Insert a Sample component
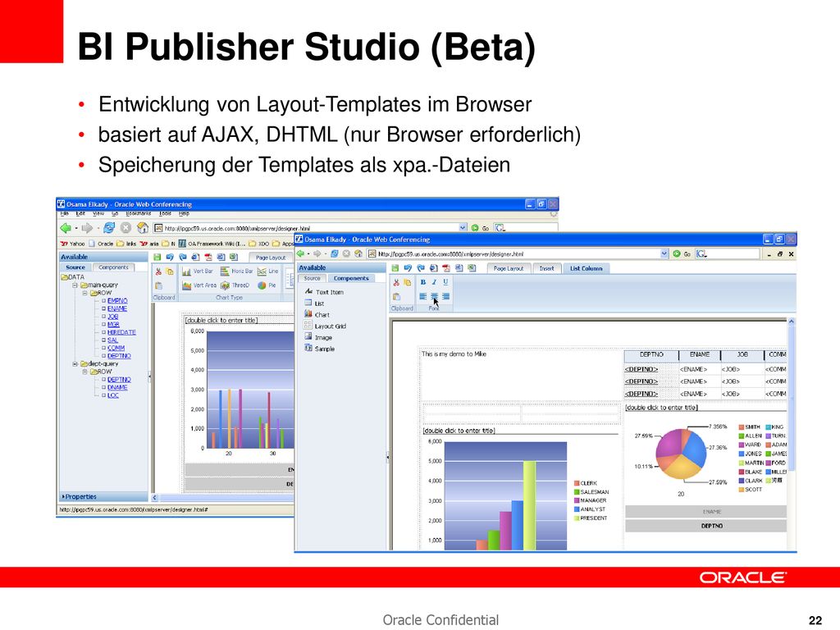Viewport: 840px width, 630px height. (x=319, y=349)
